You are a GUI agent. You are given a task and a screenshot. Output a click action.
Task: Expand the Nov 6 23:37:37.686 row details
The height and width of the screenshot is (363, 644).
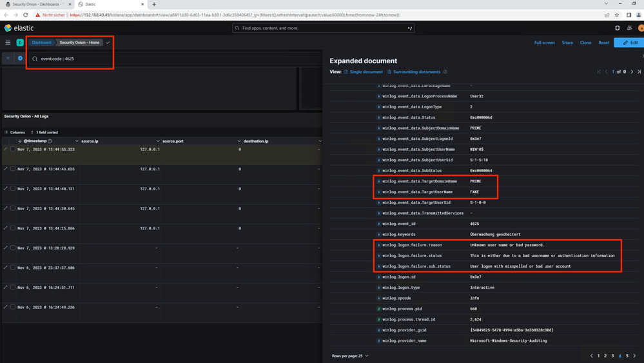click(5, 268)
